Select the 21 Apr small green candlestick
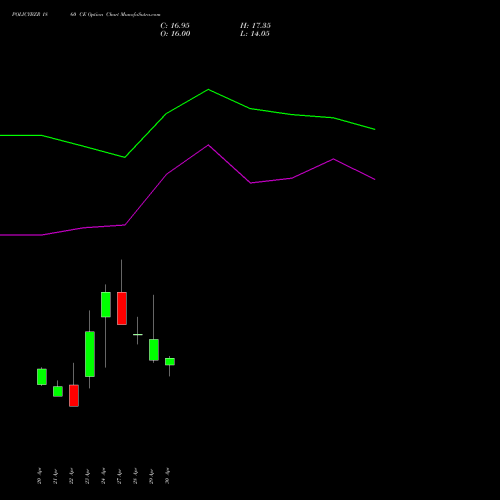The height and width of the screenshot is (500, 500). point(58,391)
